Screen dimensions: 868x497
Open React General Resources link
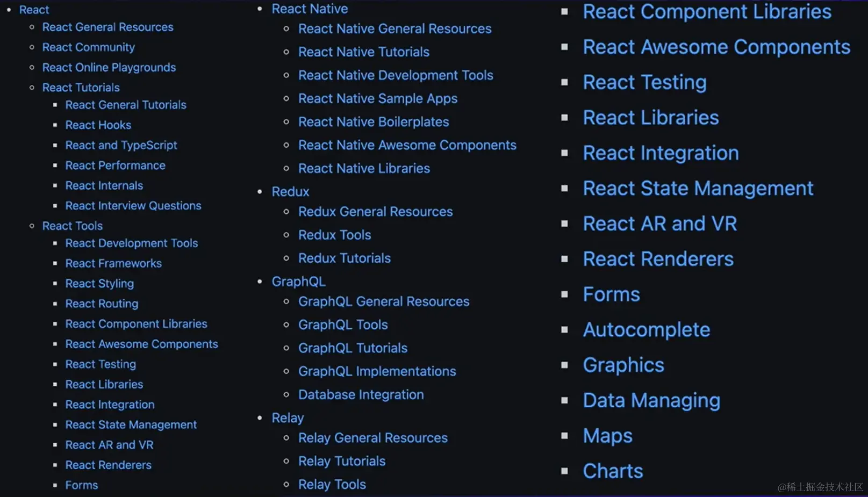107,27
